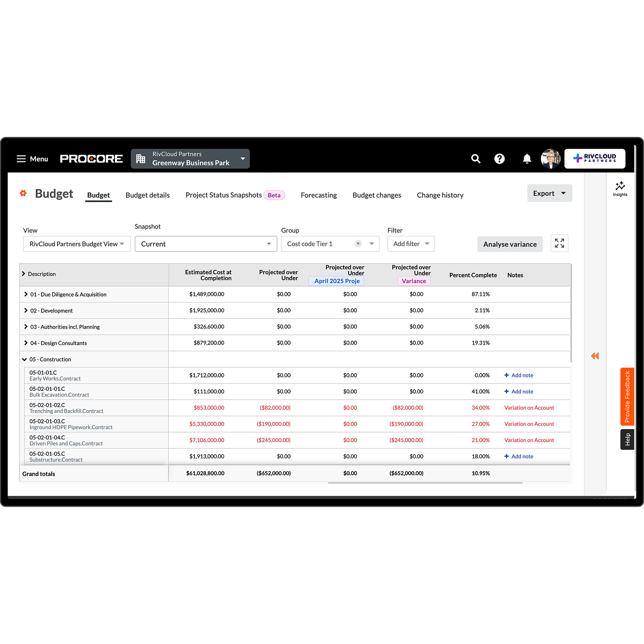Remove the Cost code Tier 1 filter chip
The width and height of the screenshot is (644, 644).
(x=358, y=244)
